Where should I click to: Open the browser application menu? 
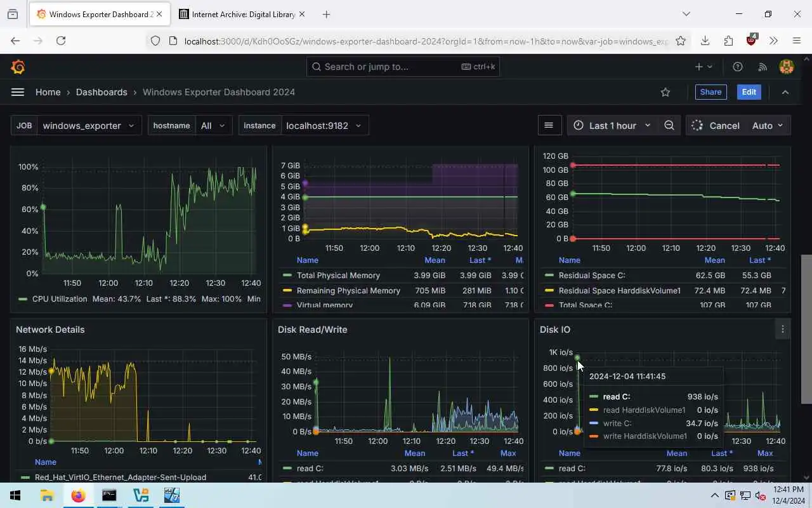(797, 41)
